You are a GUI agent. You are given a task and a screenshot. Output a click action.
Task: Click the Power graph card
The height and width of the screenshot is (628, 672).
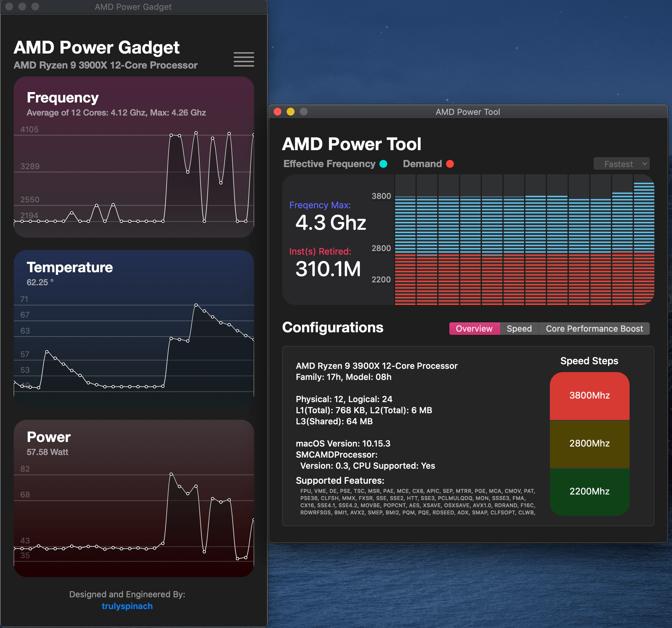click(x=134, y=498)
